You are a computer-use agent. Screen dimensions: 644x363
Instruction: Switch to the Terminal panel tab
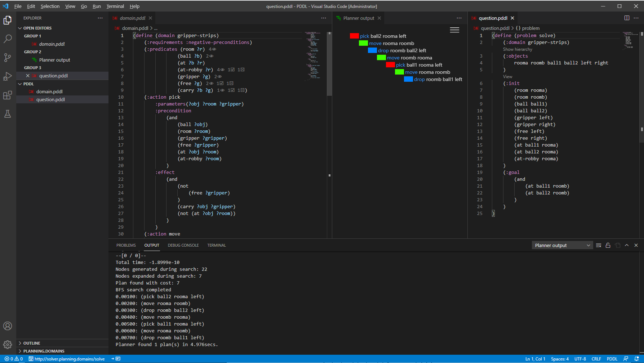[x=217, y=245]
